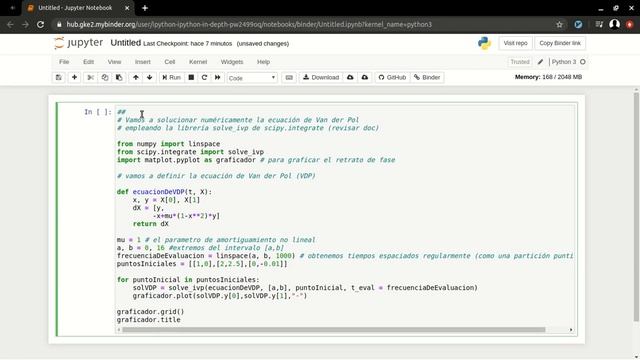Go back in browser history
Screen dimensions: 640x360
(11, 24)
